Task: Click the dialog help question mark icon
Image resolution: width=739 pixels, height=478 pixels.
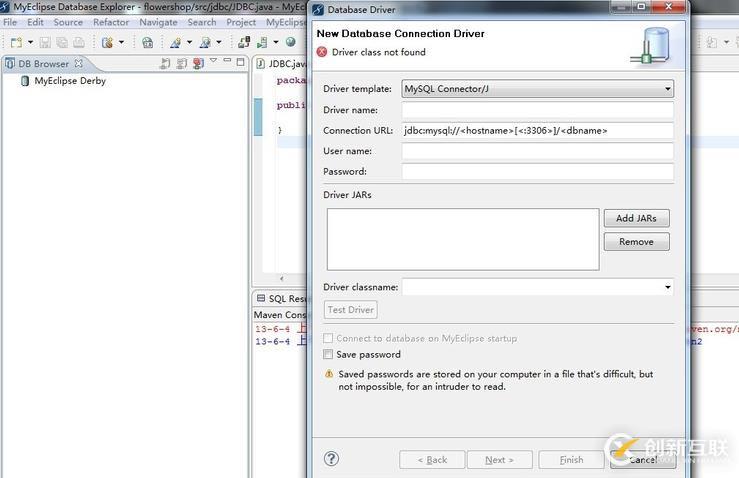Action: tap(331, 458)
